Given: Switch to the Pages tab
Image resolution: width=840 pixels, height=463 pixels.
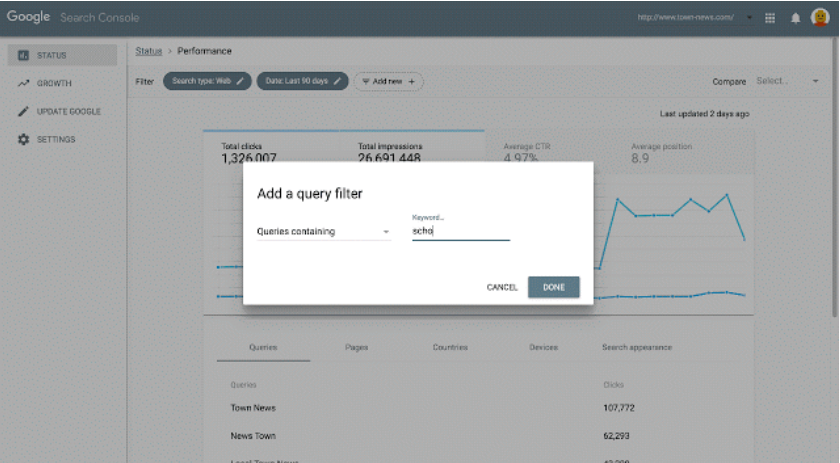Looking at the screenshot, I should (356, 347).
